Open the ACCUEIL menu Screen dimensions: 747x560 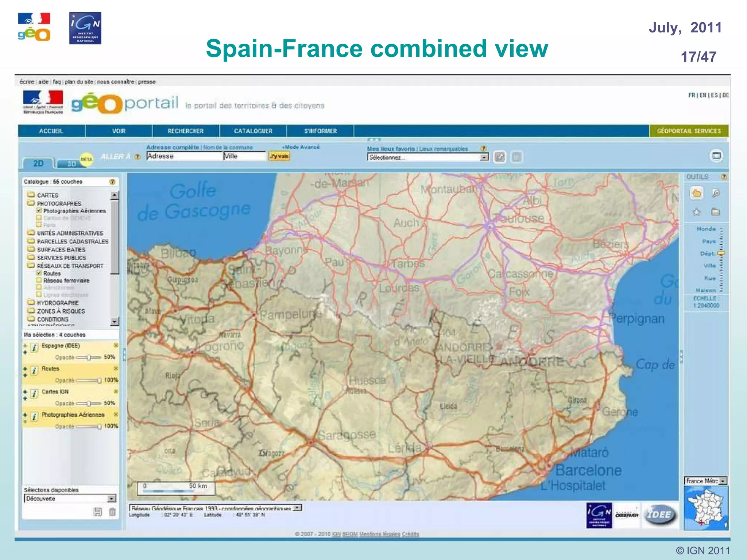coord(51,131)
